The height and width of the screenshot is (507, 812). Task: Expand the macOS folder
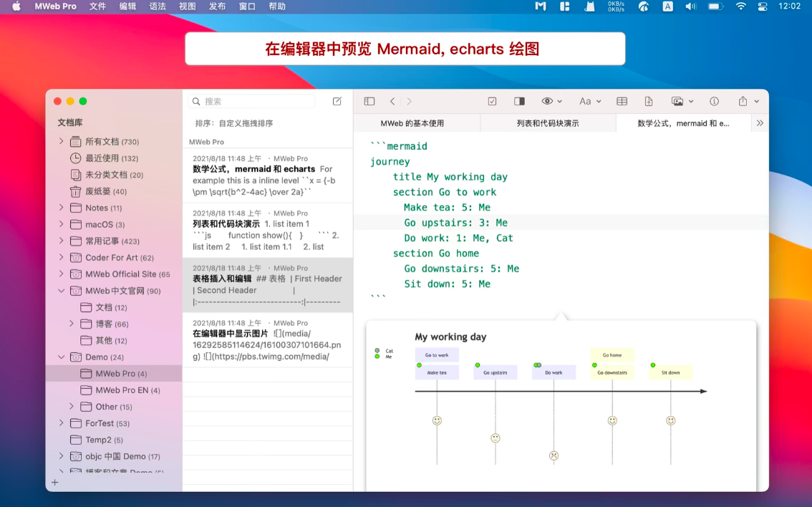[x=61, y=223]
